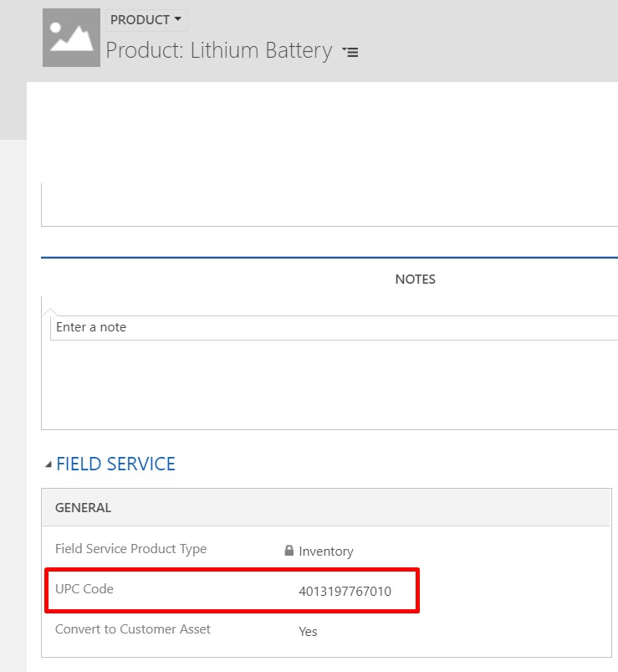
Task: Click the Convert to Customer Asset label
Action: coord(133,629)
